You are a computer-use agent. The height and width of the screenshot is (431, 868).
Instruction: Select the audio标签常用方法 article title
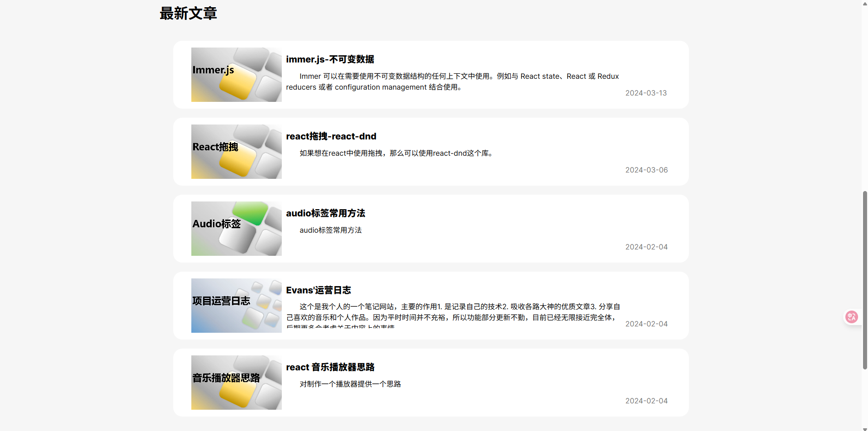pos(325,213)
